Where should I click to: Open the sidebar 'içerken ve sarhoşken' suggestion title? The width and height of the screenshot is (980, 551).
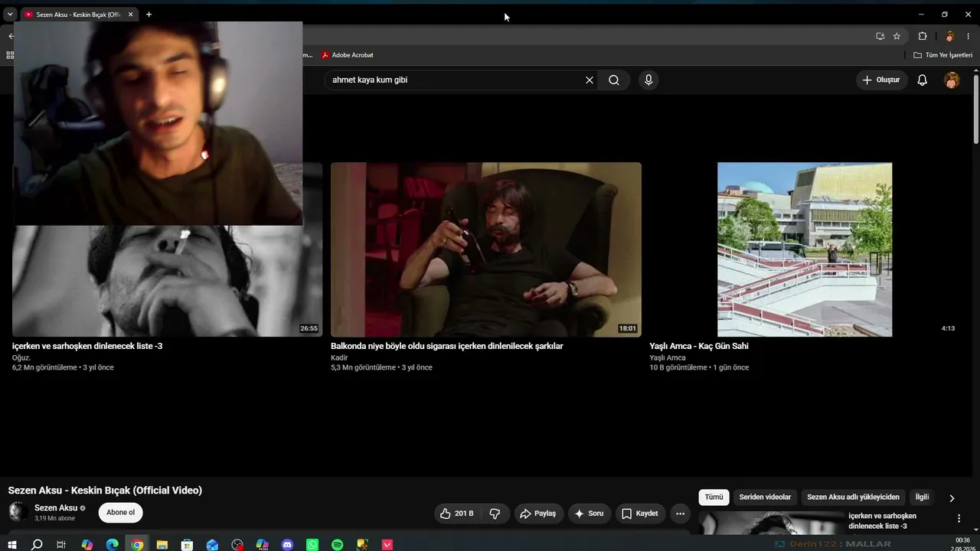click(882, 521)
